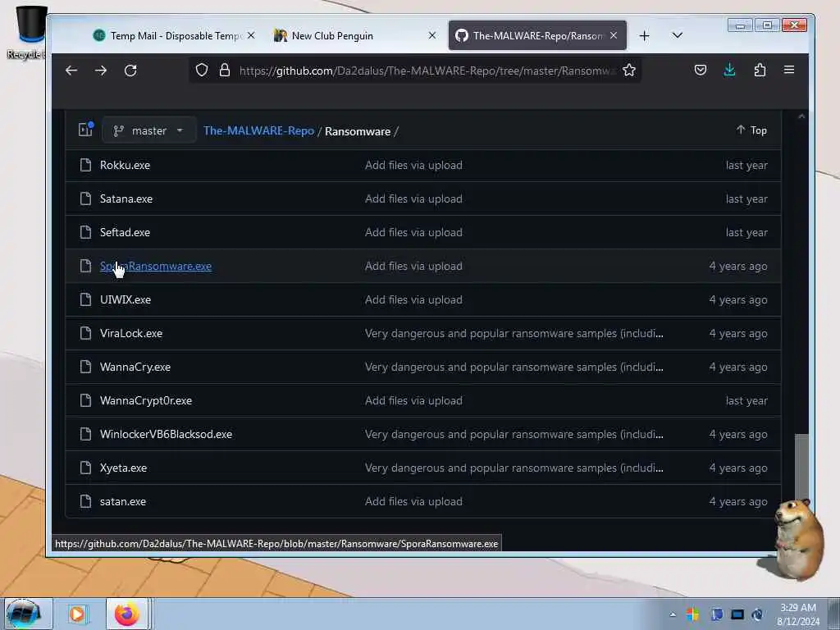The image size is (840, 630).
Task: Click the file icon beside Rokku.exe
Action: click(x=85, y=165)
